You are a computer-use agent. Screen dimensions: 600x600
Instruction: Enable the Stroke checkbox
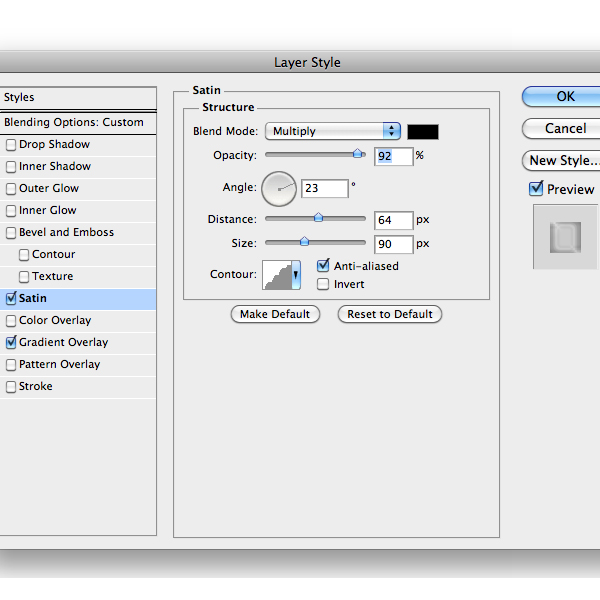click(x=11, y=386)
